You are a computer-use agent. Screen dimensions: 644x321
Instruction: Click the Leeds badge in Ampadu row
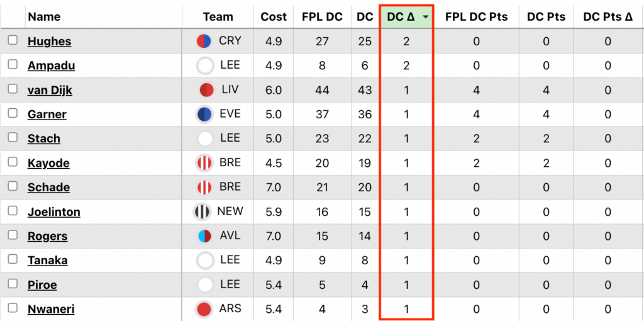pyautogui.click(x=205, y=65)
